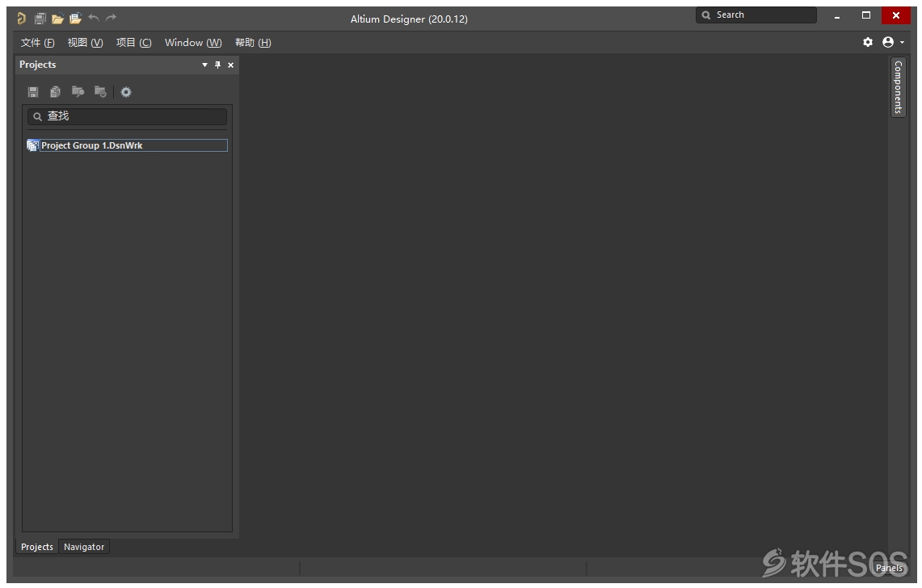Open the 文件 (F) menu

38,42
